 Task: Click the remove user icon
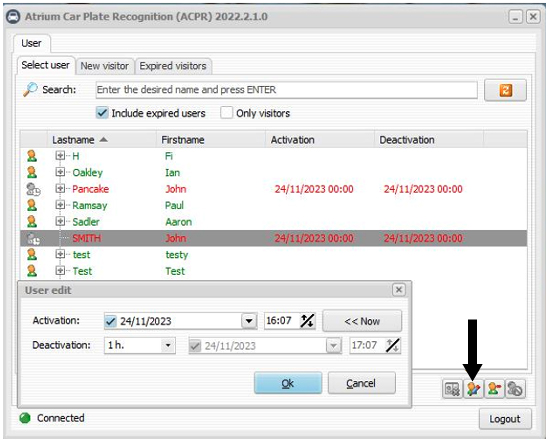494,389
